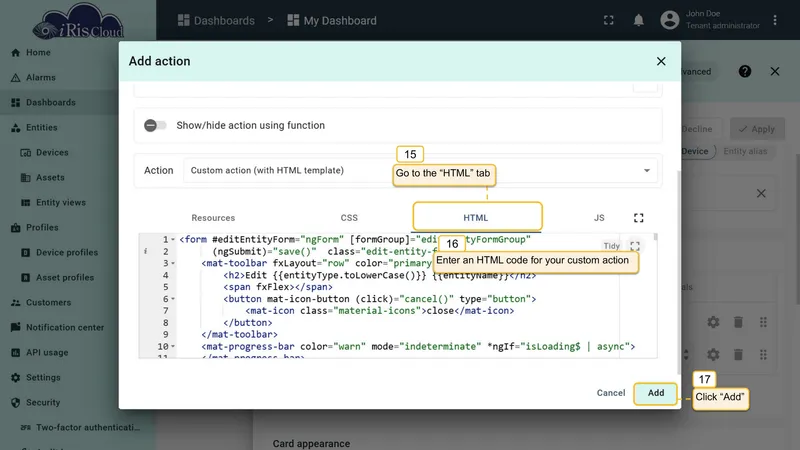Expand editor with fullscreen icon beside JS tab
The width and height of the screenshot is (800, 450).
point(638,218)
